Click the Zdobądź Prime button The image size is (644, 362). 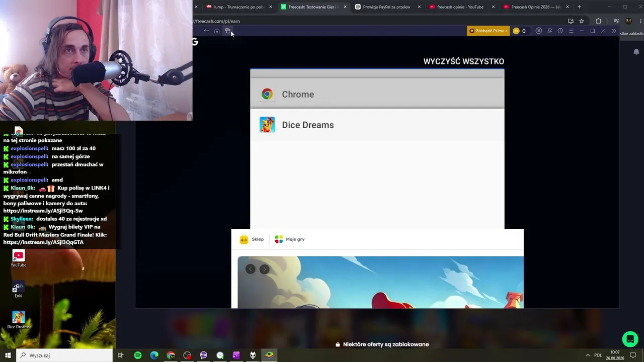click(488, 31)
